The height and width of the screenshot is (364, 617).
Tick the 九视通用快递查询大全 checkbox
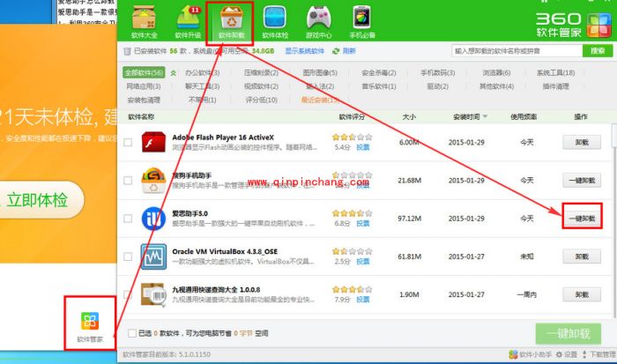click(128, 294)
